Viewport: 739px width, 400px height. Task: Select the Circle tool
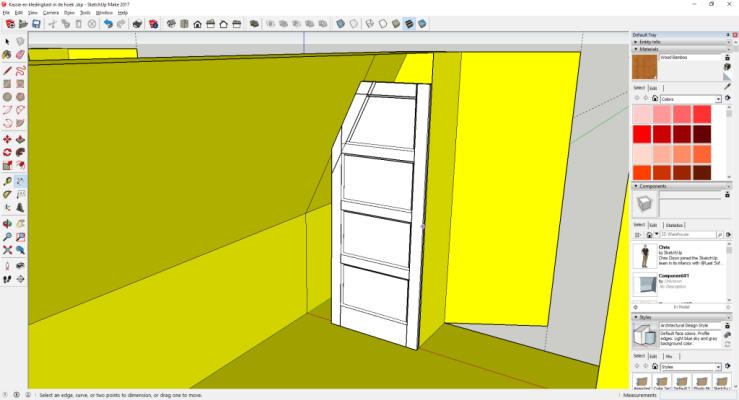click(x=7, y=97)
